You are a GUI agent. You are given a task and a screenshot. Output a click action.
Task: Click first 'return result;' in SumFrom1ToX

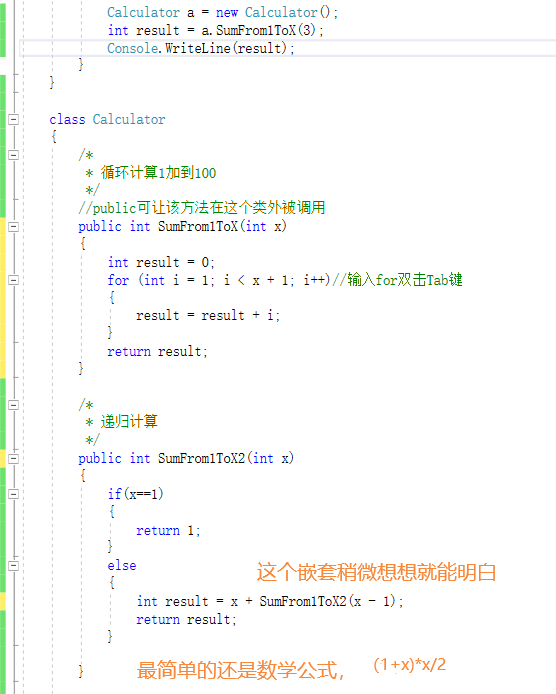pyautogui.click(x=157, y=351)
